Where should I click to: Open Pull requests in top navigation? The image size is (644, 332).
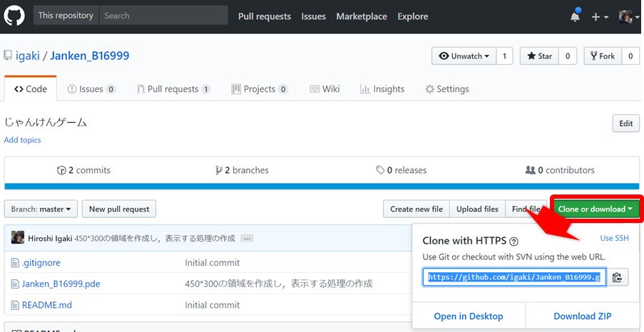pos(265,16)
